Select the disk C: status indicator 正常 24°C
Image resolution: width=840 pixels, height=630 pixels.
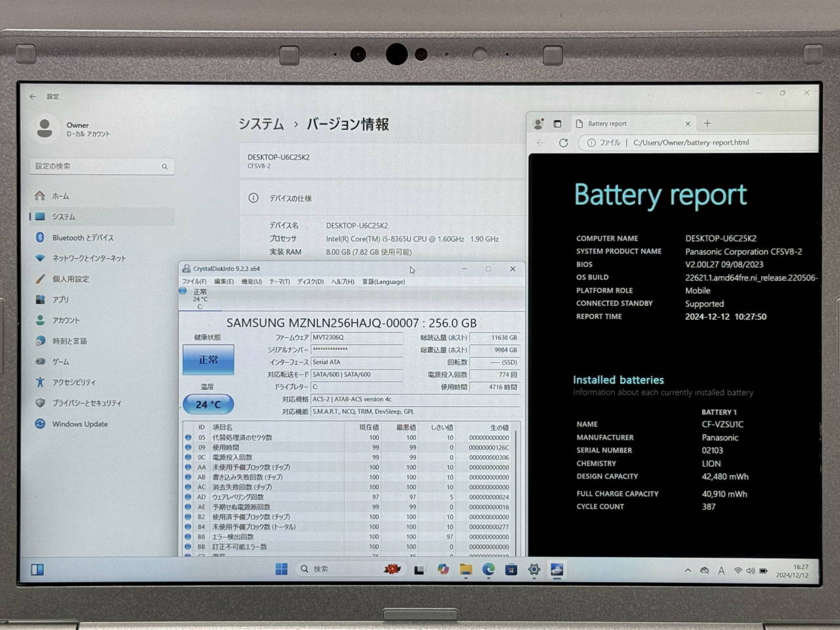(199, 299)
